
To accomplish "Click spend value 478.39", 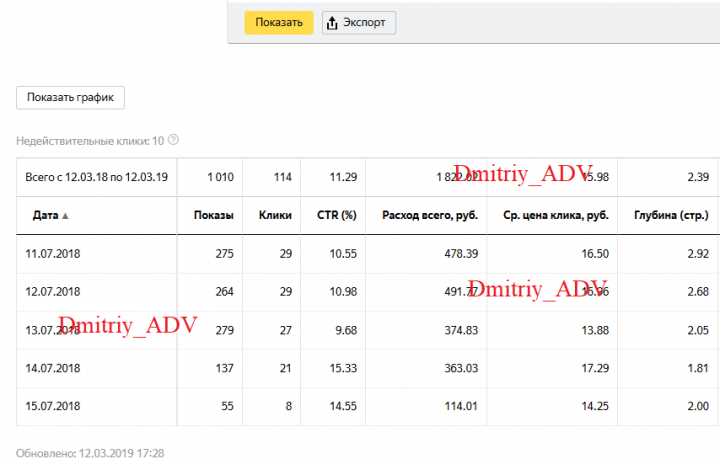I will pos(461,254).
